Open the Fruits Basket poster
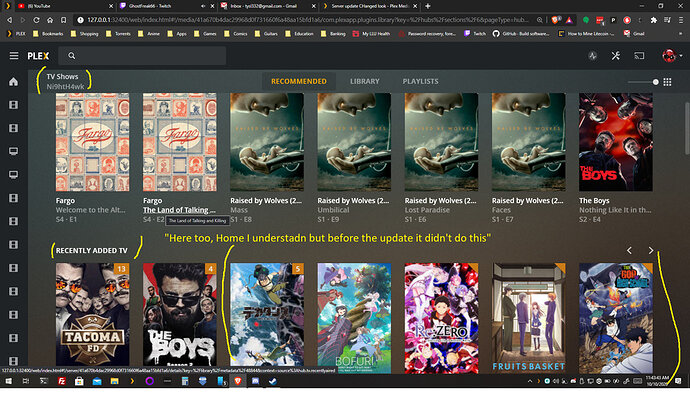This screenshot has width=690, height=416. (x=529, y=318)
